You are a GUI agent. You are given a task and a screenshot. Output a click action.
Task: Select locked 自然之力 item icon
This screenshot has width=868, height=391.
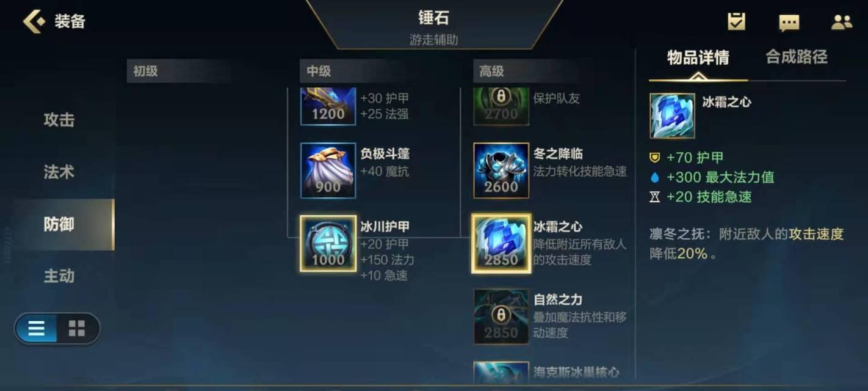[x=501, y=316]
